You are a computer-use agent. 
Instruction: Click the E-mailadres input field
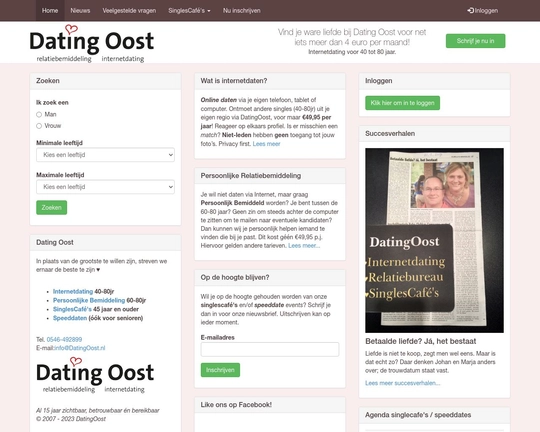(x=270, y=349)
